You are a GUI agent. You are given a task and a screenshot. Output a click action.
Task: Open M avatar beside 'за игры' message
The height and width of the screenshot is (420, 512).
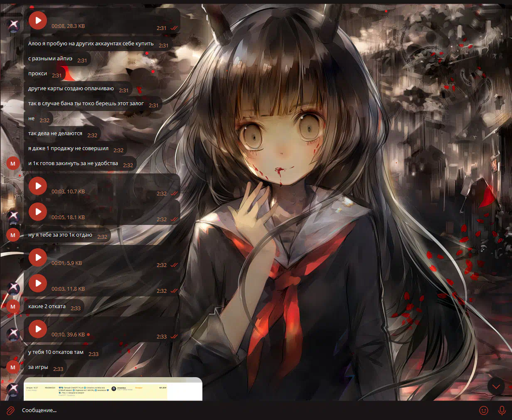coord(13,367)
